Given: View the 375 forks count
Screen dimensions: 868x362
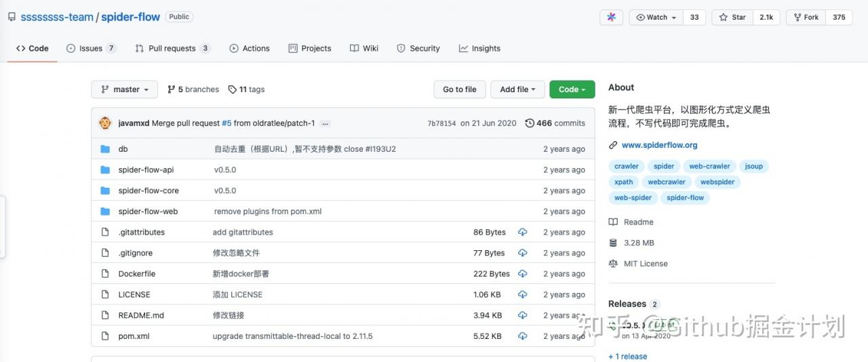Looking at the screenshot, I should (839, 18).
